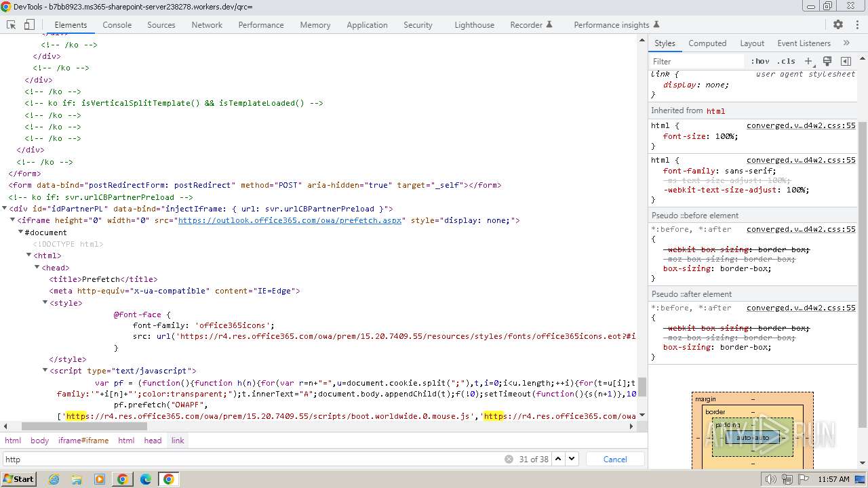Toggle the .cls class editor

click(x=786, y=61)
